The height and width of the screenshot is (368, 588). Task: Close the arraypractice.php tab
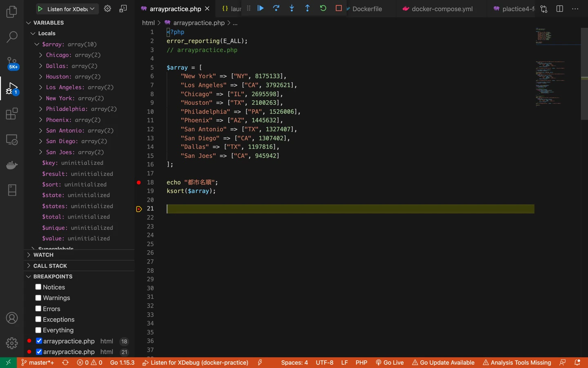click(x=207, y=9)
